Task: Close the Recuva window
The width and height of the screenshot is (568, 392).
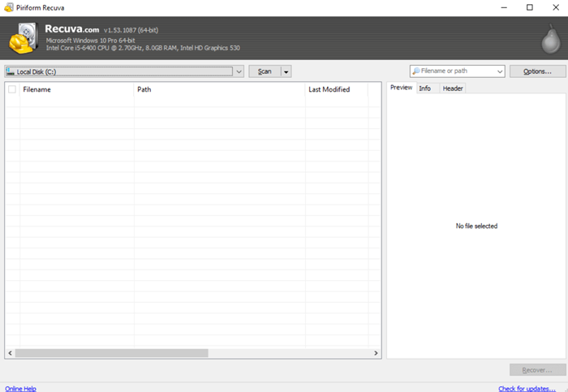Action: [556, 7]
